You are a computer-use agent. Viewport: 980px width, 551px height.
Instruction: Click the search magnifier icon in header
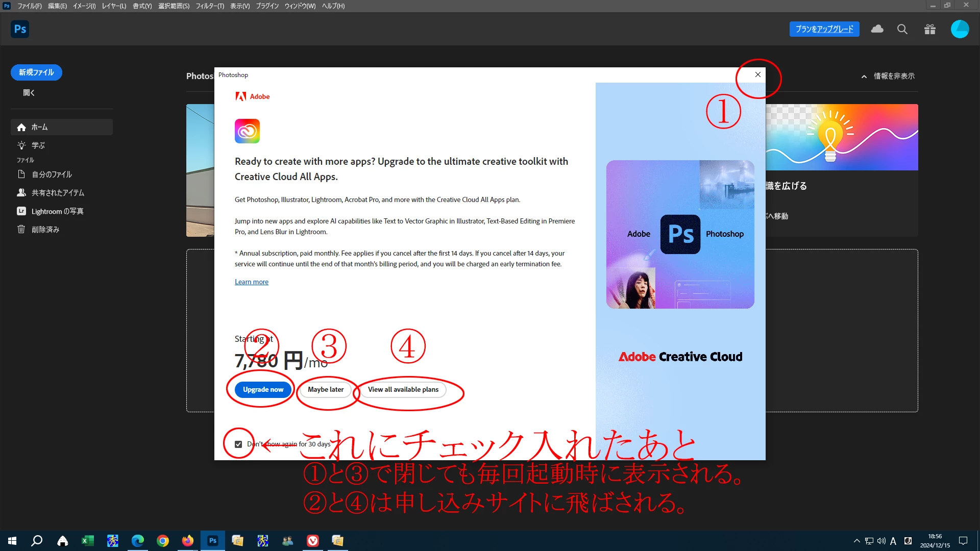tap(902, 29)
